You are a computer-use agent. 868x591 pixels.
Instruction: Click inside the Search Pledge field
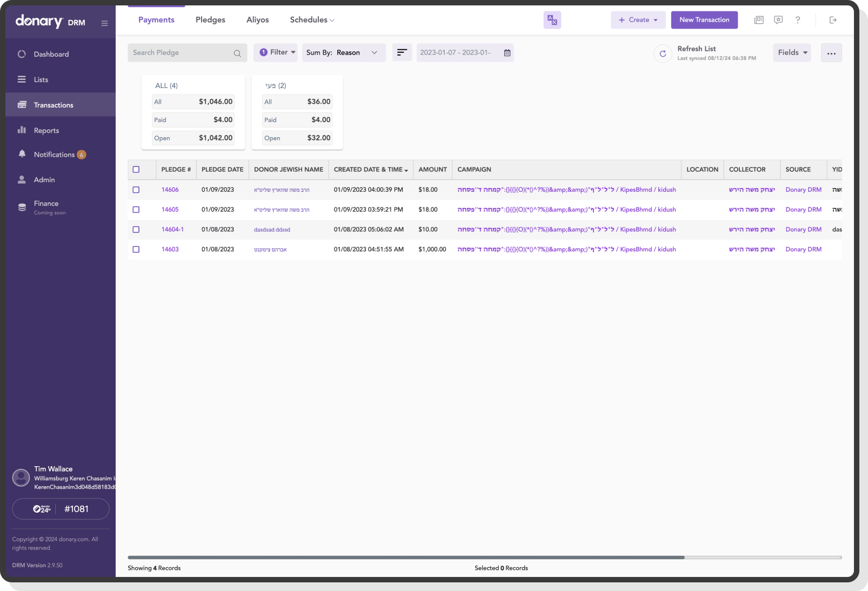point(184,52)
